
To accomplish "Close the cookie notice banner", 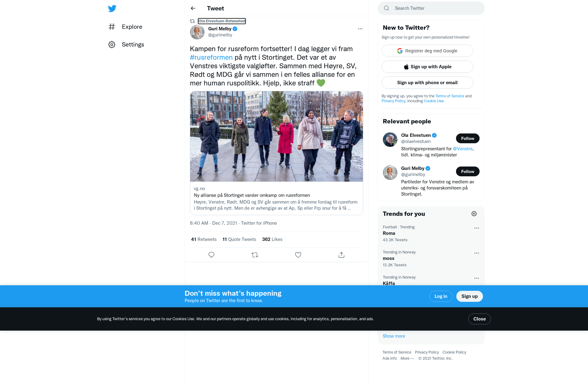I will point(479,319).
